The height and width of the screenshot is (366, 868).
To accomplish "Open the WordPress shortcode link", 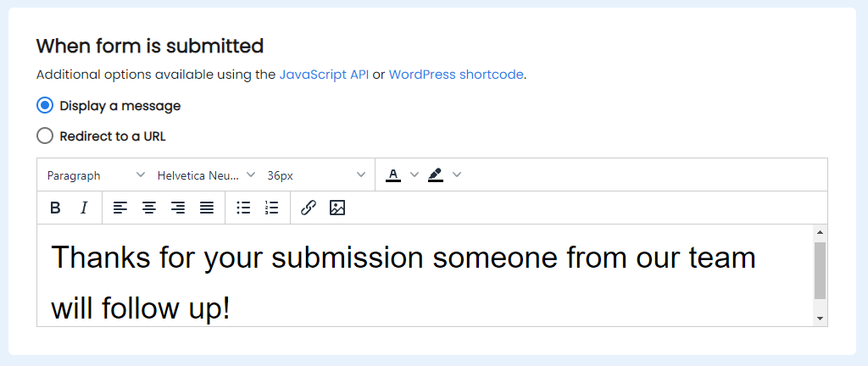I will pyautogui.click(x=456, y=75).
